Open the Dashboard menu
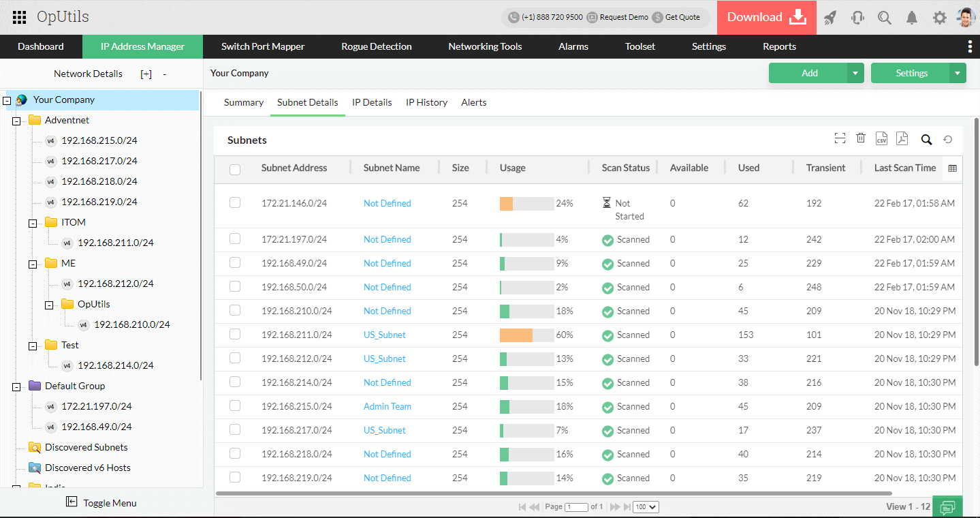 (x=41, y=46)
